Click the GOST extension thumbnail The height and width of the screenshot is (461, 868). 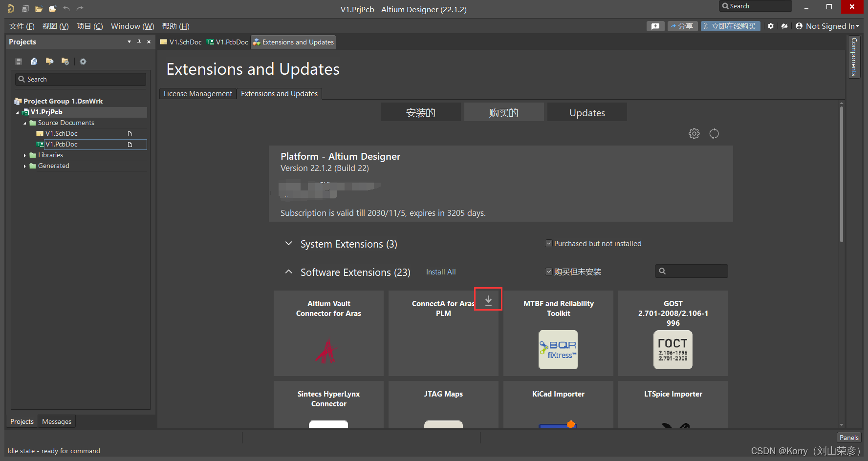click(x=673, y=350)
